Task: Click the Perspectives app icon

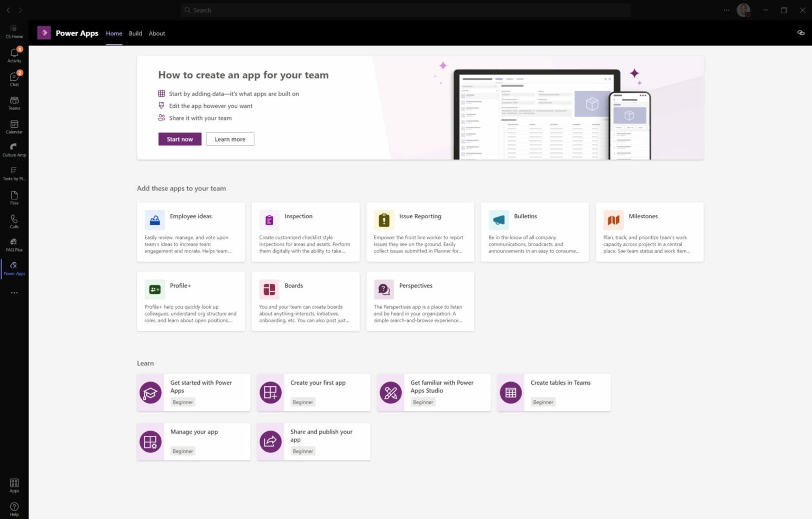Action: 384,289
